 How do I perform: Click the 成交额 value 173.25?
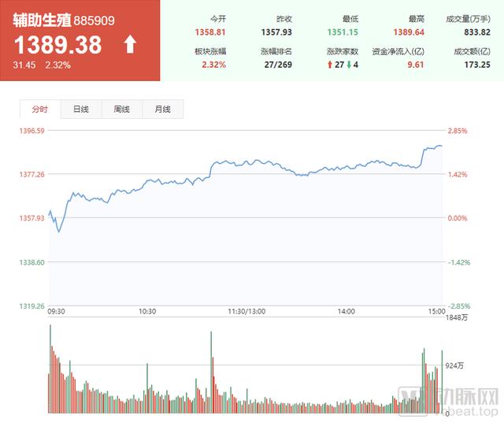[477, 65]
